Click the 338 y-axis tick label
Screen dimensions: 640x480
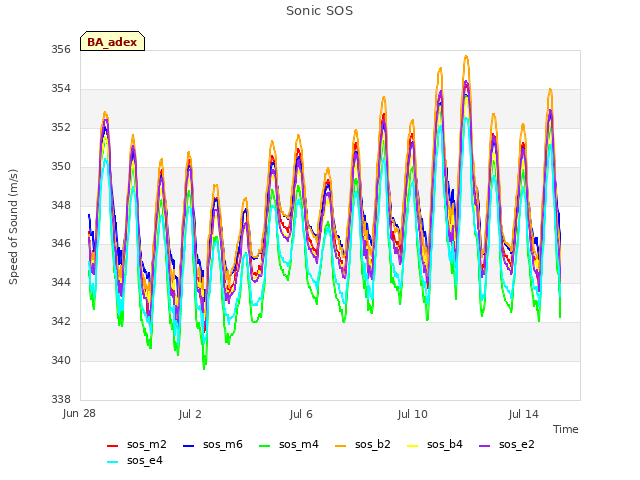[x=61, y=399]
